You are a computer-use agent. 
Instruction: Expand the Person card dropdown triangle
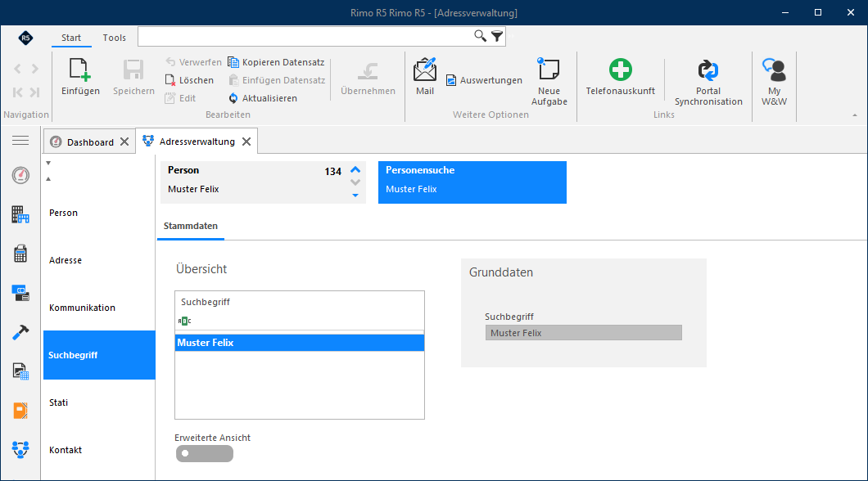point(355,196)
